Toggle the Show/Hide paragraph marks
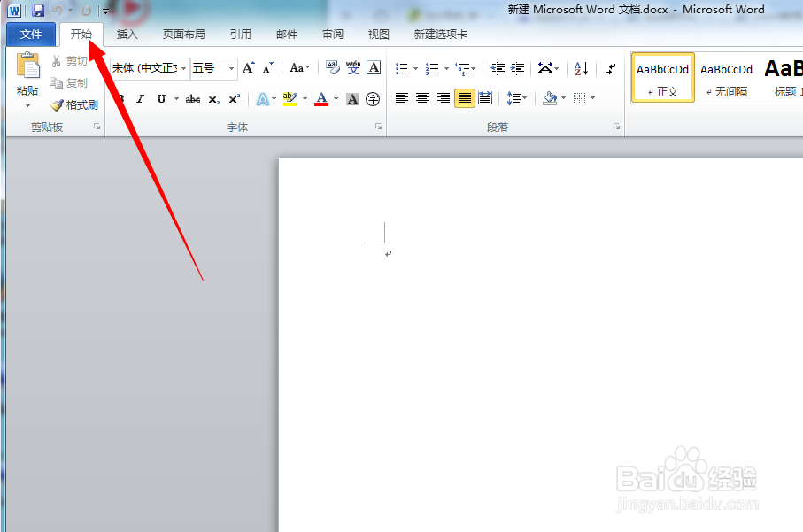Screen dimensions: 803x532 (x=611, y=69)
